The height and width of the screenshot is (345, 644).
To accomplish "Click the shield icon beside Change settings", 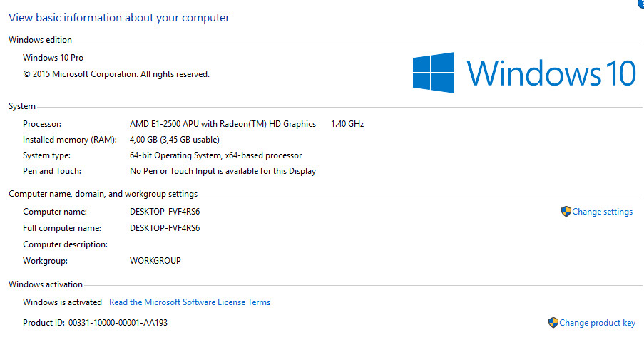I will pos(566,212).
